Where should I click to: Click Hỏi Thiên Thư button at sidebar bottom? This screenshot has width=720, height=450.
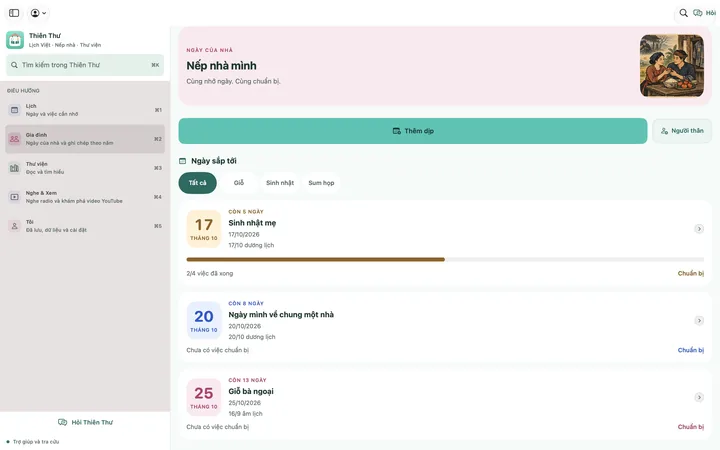[x=85, y=422]
